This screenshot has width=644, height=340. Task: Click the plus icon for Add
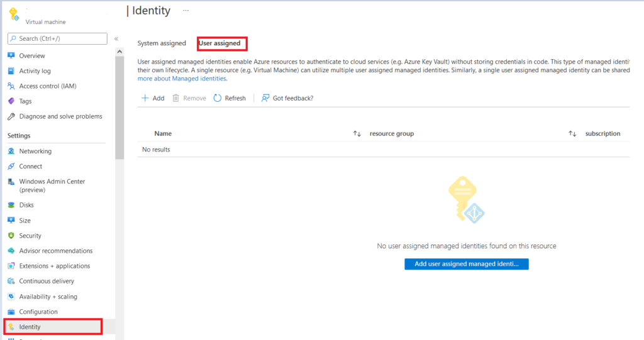coord(145,98)
